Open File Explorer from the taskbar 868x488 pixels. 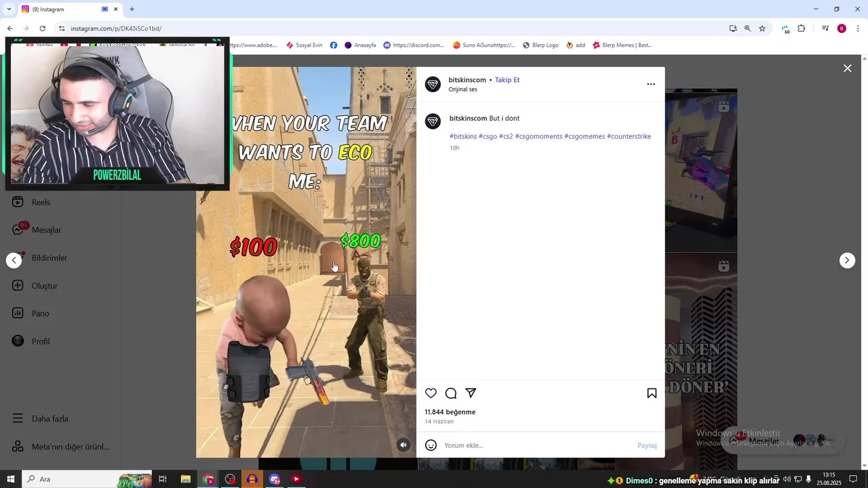pyautogui.click(x=185, y=479)
